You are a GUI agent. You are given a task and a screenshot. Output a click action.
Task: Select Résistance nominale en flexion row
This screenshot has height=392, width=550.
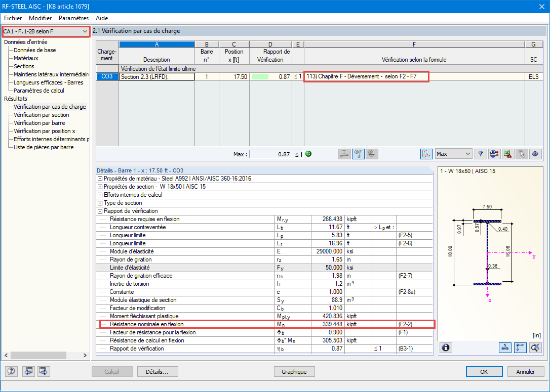coord(265,324)
